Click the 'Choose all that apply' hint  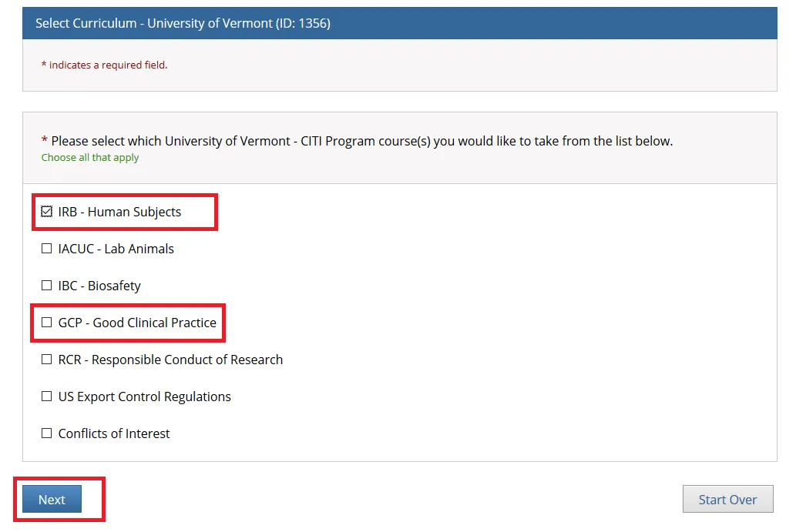[x=90, y=158]
